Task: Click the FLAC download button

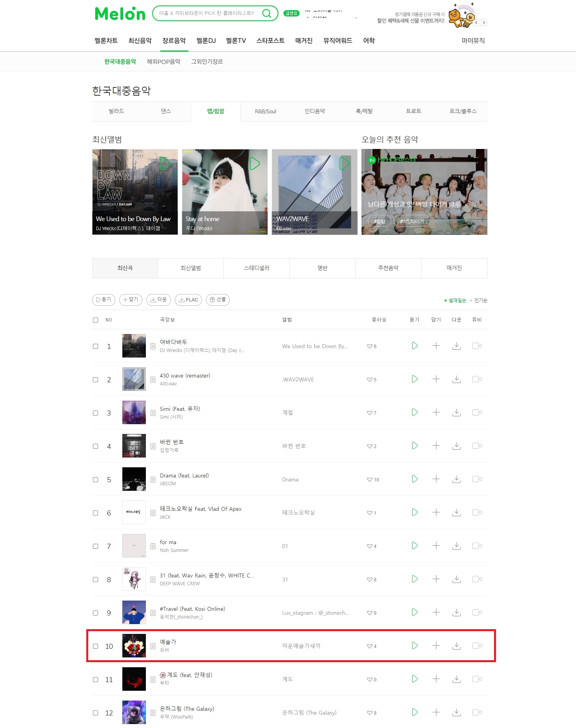Action: click(189, 300)
